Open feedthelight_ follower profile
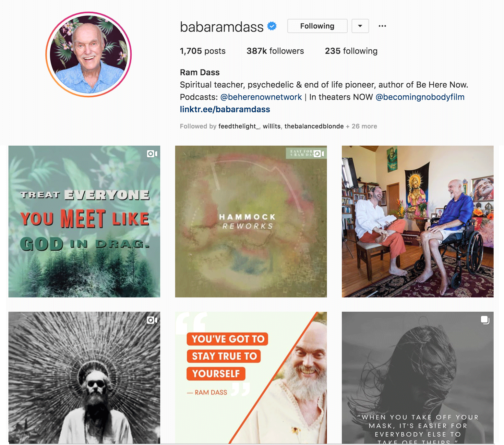Image resolution: width=504 pixels, height=445 pixels. 239,126
